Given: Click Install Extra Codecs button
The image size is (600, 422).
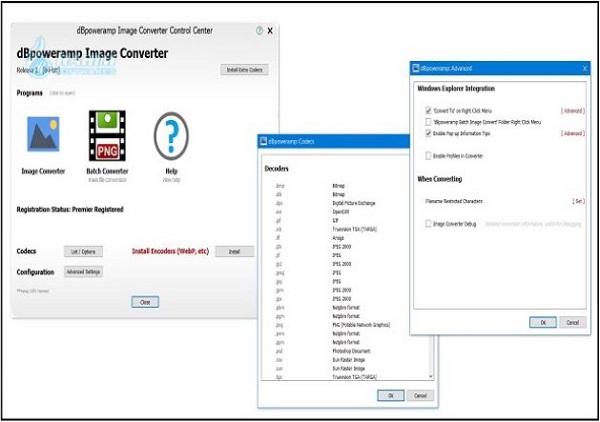Looking at the screenshot, I should click(x=244, y=70).
